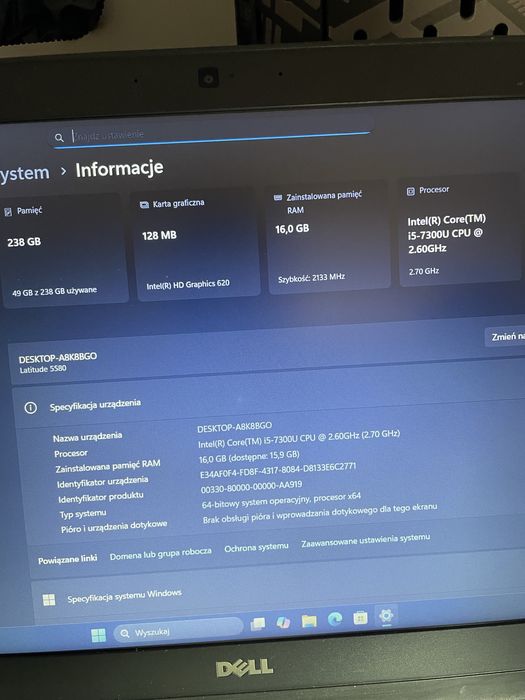This screenshot has width=525, height=700.
Task: Open Zaawansowane ustawienia systemu link
Action: point(366,540)
